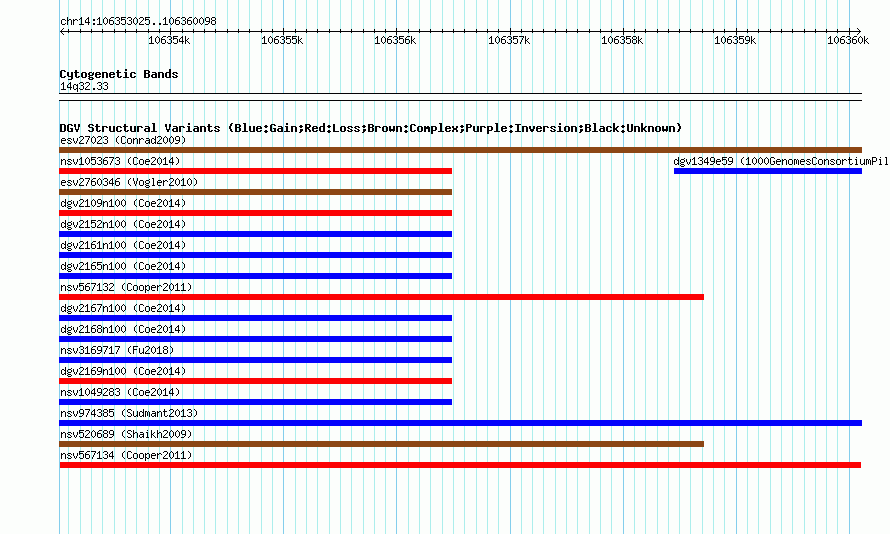Select the blue bar under dgv2165n100
The image size is (890, 534).
pos(255,276)
